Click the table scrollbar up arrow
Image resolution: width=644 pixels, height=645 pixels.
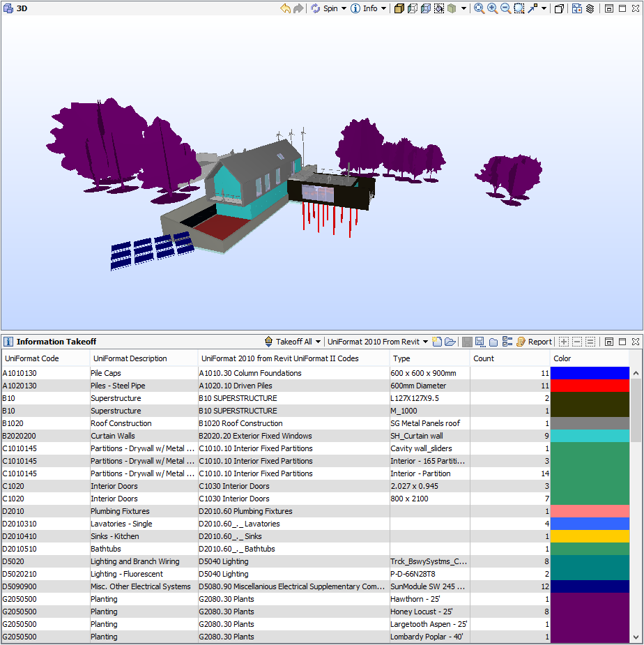[x=636, y=373]
